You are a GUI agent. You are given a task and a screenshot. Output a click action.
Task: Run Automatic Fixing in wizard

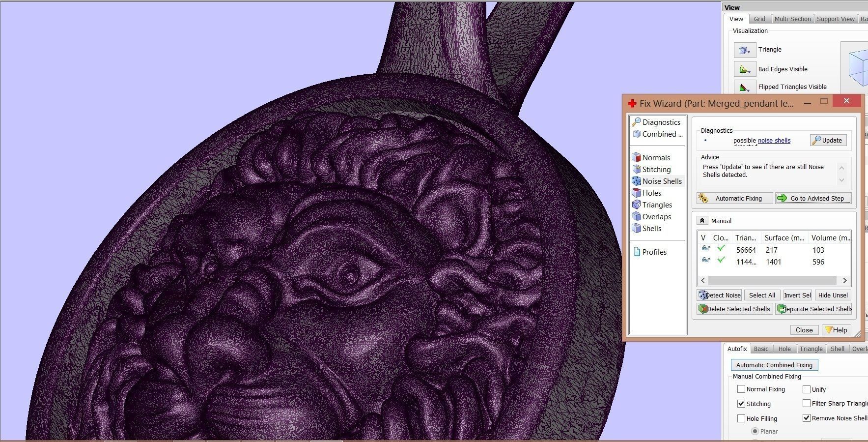[734, 198]
